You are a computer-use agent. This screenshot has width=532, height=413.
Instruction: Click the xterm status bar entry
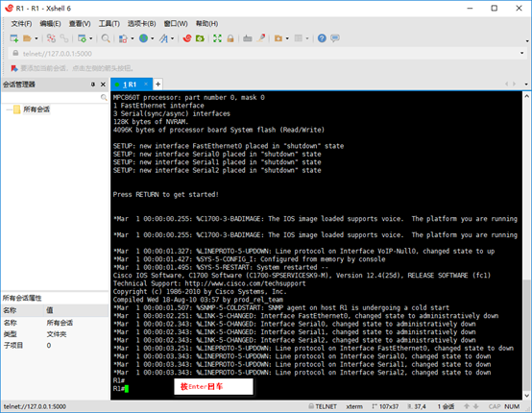coord(354,406)
